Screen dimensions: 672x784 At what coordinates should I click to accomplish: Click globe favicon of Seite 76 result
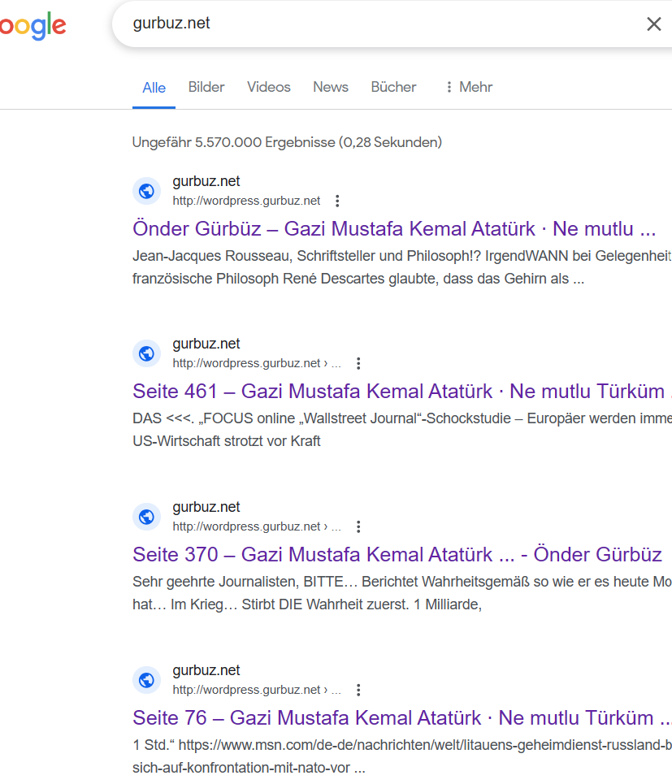click(x=146, y=680)
